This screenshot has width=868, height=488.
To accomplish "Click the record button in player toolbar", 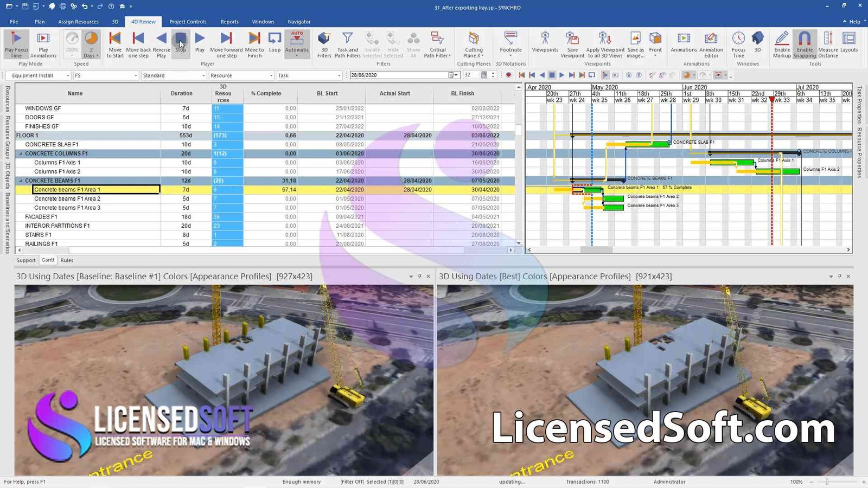I will [508, 75].
